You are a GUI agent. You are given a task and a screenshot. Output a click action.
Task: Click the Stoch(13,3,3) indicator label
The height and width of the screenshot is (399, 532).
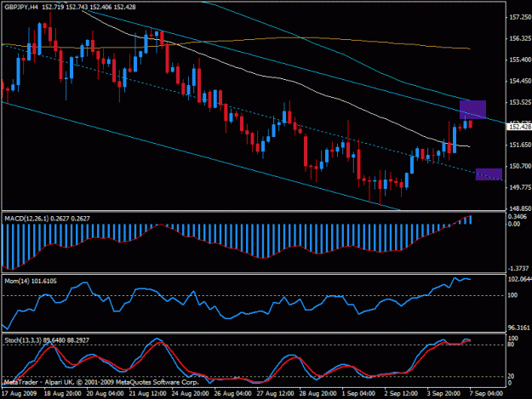pos(47,340)
